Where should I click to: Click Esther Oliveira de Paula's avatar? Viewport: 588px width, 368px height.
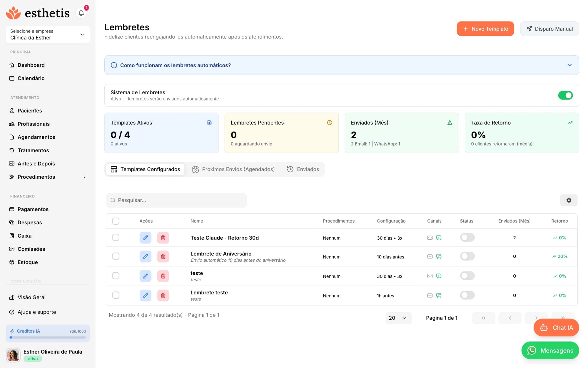tap(13, 355)
